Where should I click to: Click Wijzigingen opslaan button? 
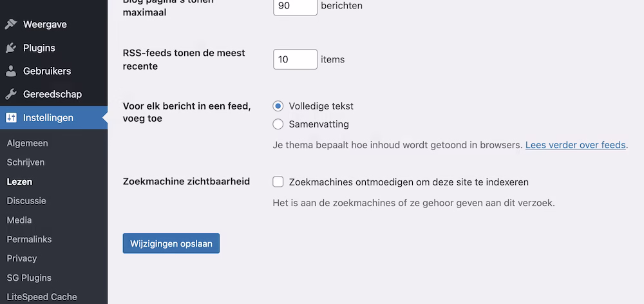tap(171, 243)
